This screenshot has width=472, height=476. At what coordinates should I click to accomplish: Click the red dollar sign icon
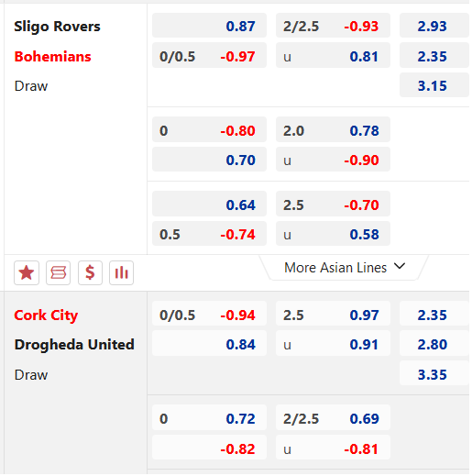click(x=90, y=272)
